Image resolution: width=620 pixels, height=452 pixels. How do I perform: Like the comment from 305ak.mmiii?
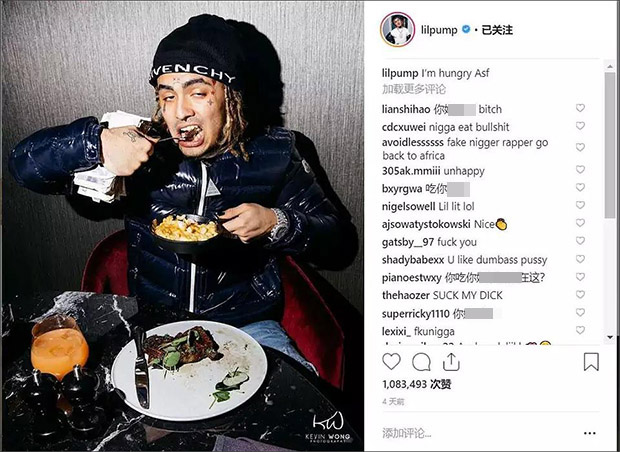[x=580, y=169]
